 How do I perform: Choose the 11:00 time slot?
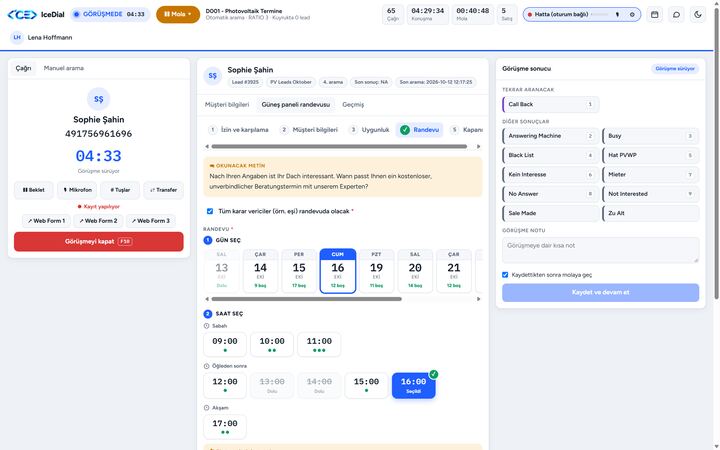pos(319,344)
